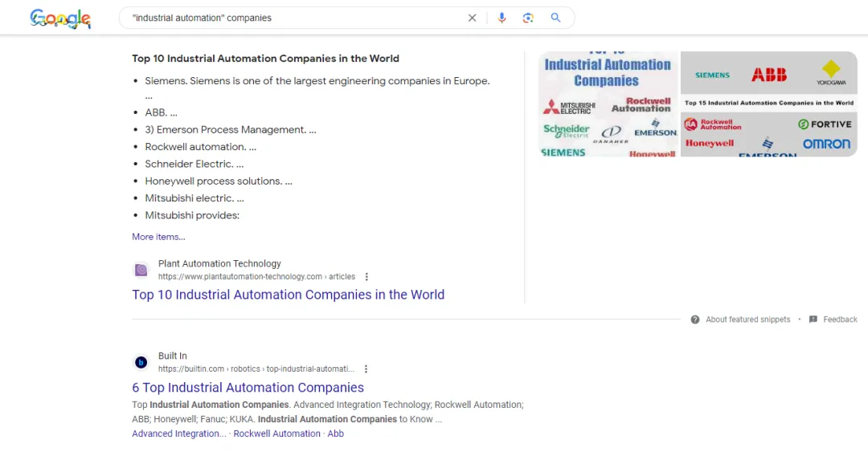The width and height of the screenshot is (868, 452).
Task: Click the magnifier search button
Action: coord(555,18)
